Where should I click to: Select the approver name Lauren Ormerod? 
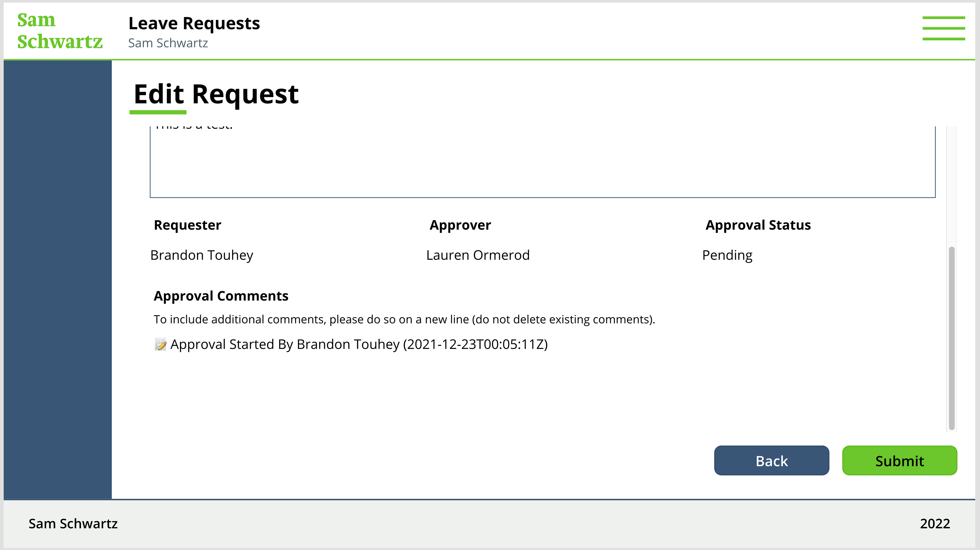click(477, 255)
